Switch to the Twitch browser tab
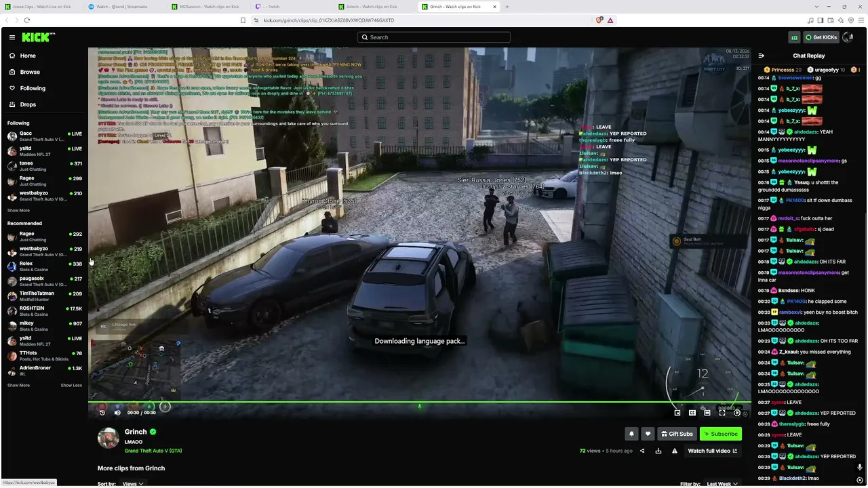 (293, 7)
